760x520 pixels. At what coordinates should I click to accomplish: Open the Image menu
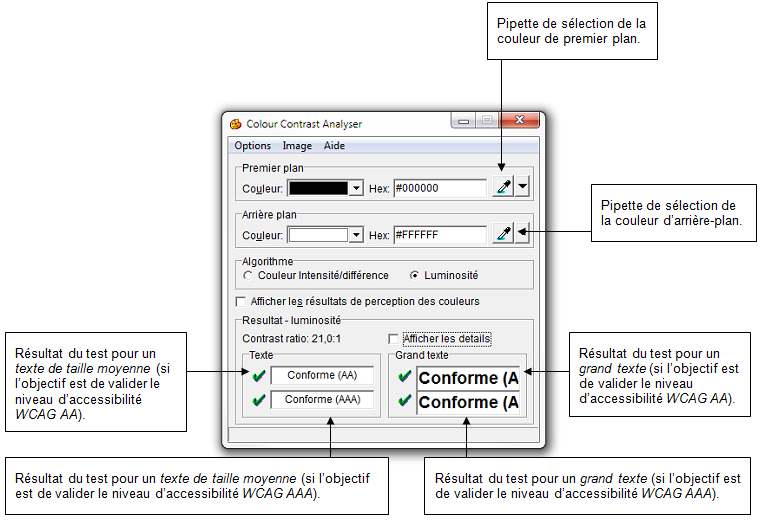pyautogui.click(x=297, y=146)
